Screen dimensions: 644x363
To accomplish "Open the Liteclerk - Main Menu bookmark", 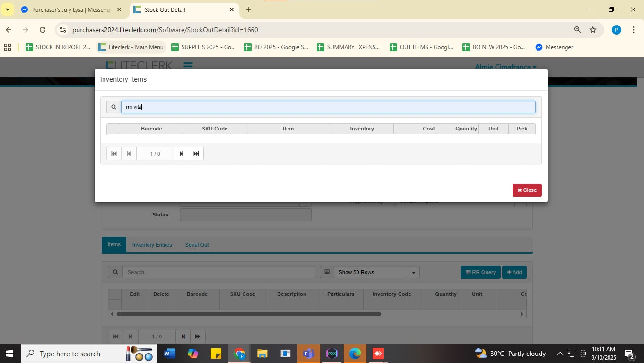I will point(131,47).
